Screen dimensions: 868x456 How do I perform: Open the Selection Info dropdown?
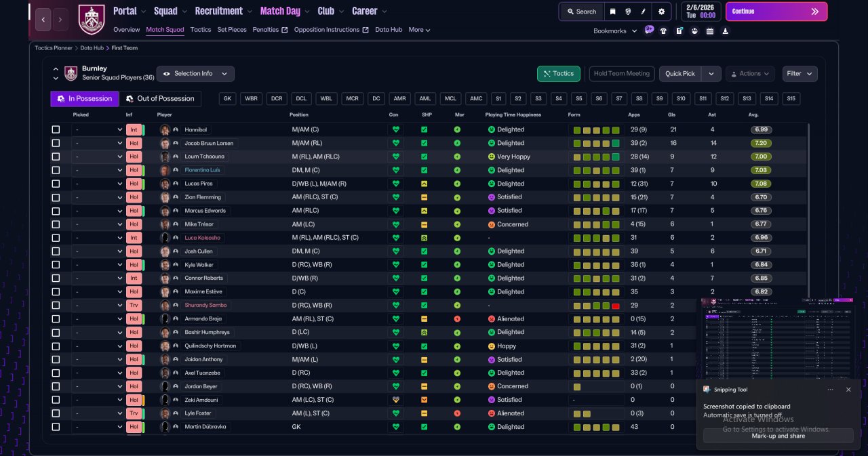pyautogui.click(x=195, y=73)
